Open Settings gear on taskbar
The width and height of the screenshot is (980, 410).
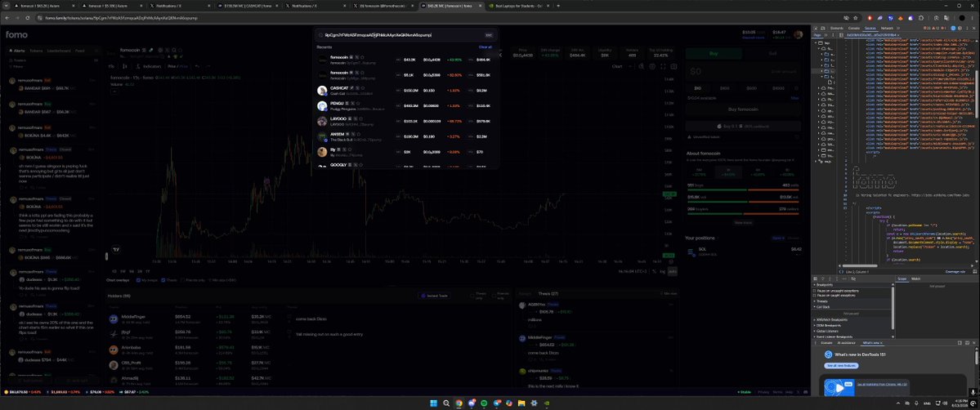(x=534, y=403)
